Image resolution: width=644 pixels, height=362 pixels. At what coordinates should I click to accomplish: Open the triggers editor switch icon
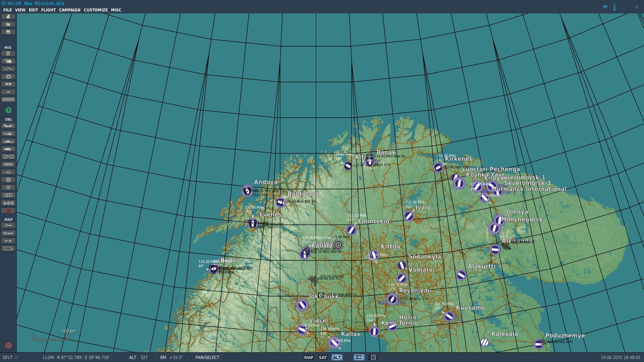pos(8,69)
